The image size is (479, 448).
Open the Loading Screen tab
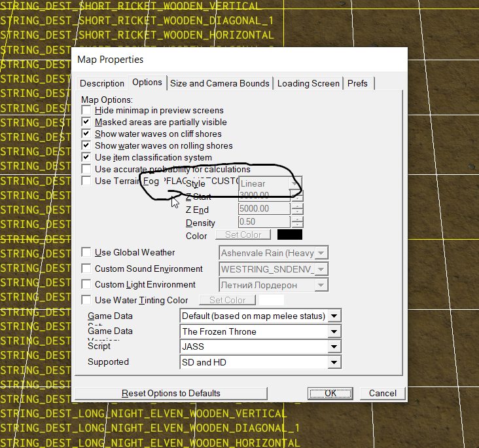pos(308,83)
